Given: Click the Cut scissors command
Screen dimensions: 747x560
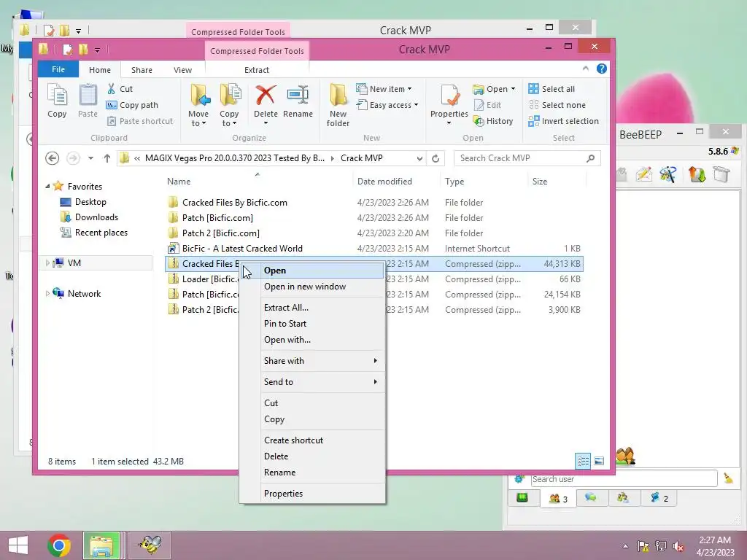Looking at the screenshot, I should 120,89.
